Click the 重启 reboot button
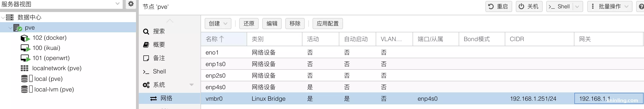644x109 pixels. [x=499, y=6]
